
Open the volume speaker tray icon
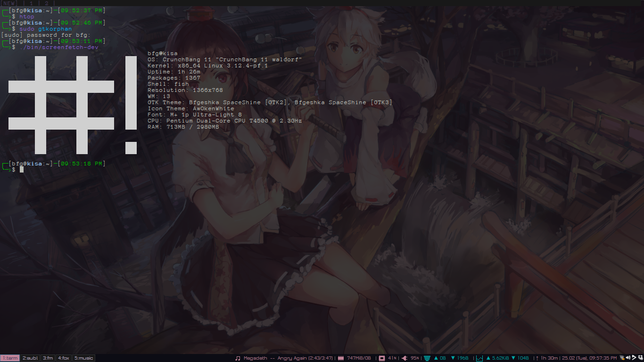pyautogui.click(x=628, y=358)
